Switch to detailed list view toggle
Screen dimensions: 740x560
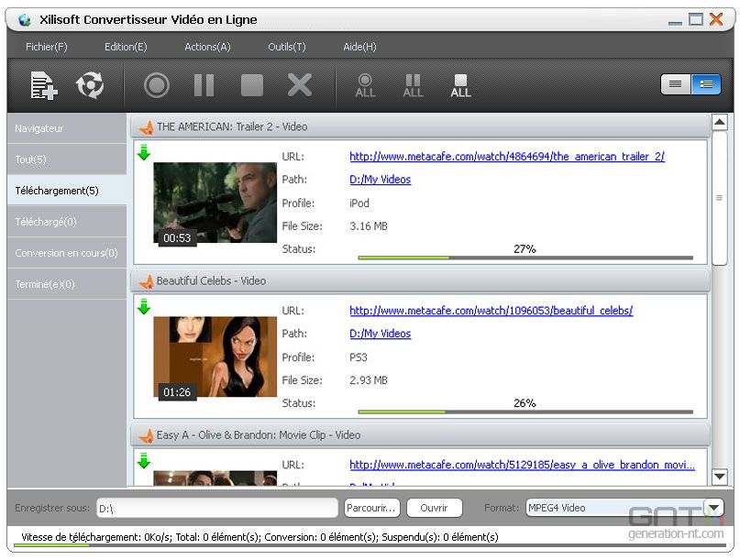point(705,84)
